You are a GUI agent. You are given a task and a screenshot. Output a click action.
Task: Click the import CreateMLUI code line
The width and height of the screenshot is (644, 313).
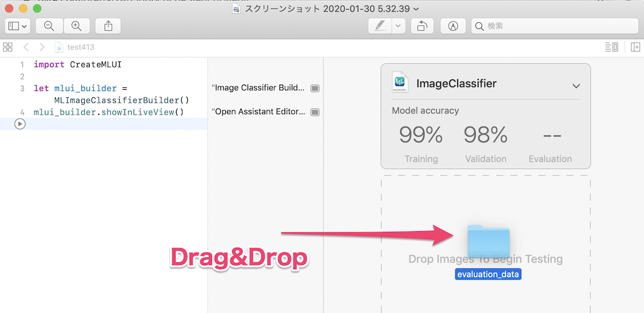(78, 65)
